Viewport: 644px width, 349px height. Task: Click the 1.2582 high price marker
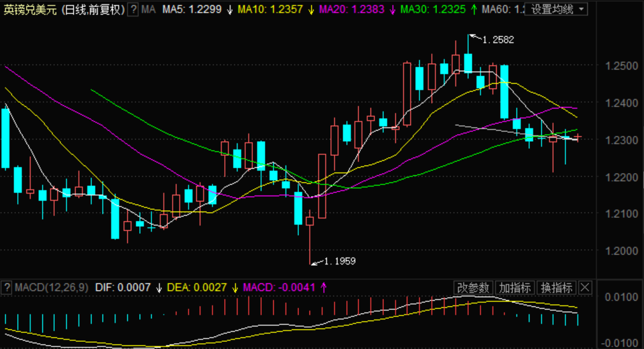click(498, 40)
